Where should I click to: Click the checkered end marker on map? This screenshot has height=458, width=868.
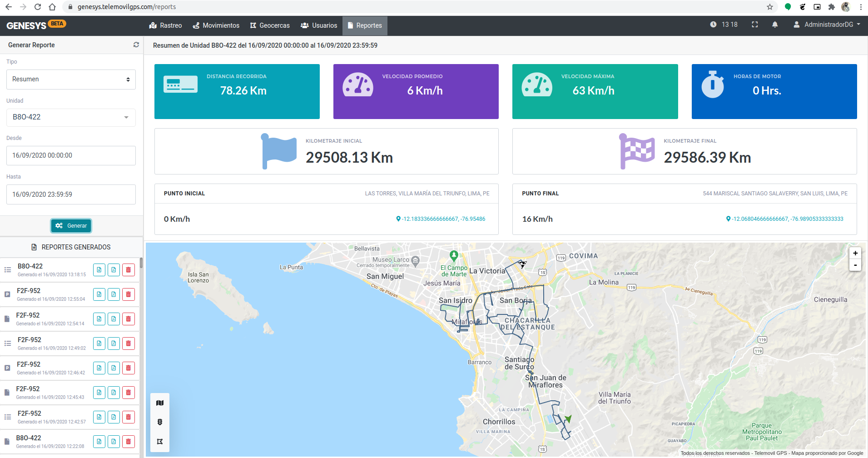[x=522, y=264]
